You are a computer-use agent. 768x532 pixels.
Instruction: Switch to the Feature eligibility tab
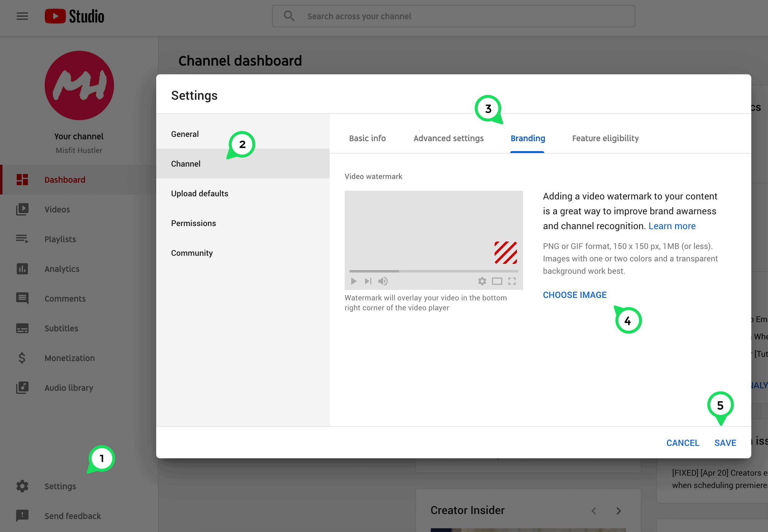(x=605, y=138)
